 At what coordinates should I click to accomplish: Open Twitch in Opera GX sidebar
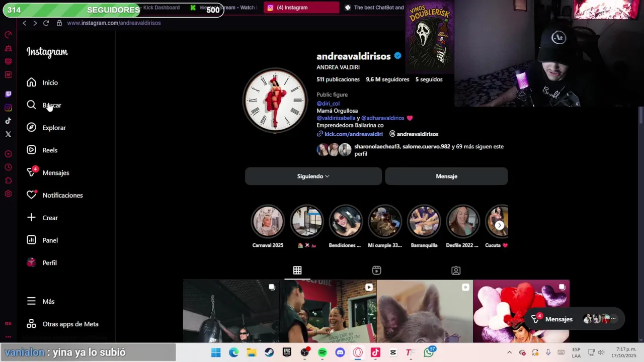[8, 94]
